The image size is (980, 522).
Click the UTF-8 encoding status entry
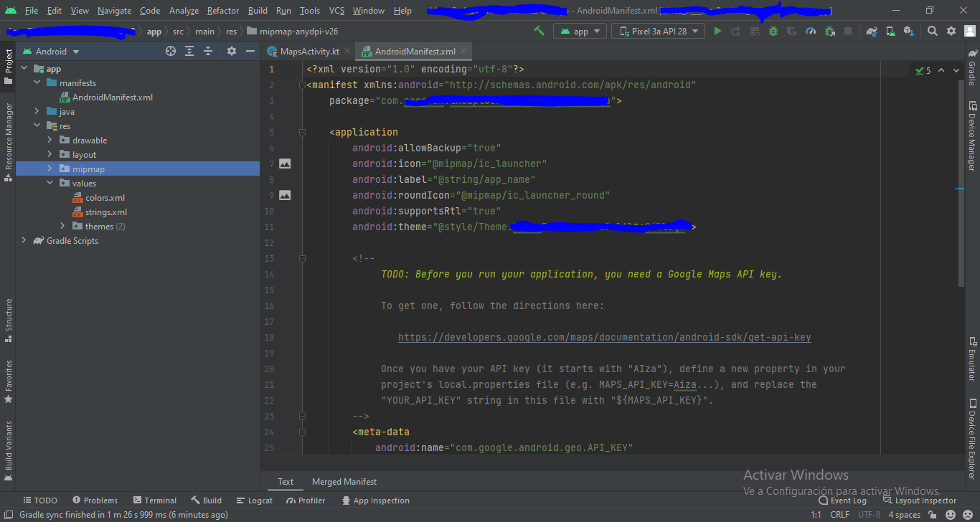point(870,515)
